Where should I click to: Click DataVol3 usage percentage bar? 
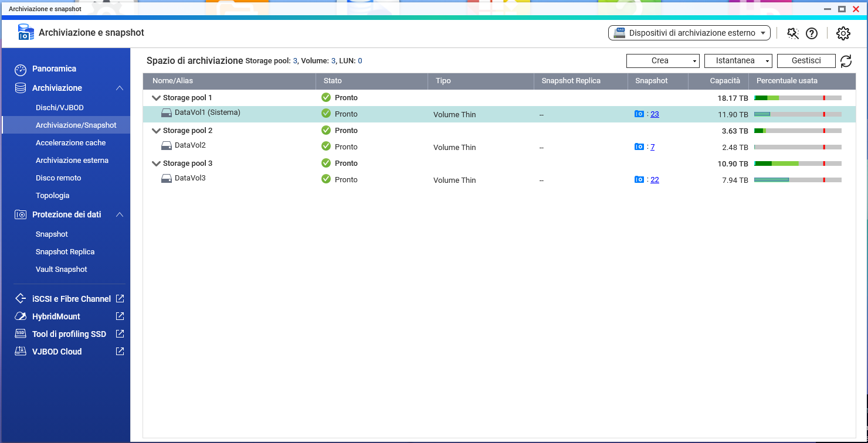point(798,180)
